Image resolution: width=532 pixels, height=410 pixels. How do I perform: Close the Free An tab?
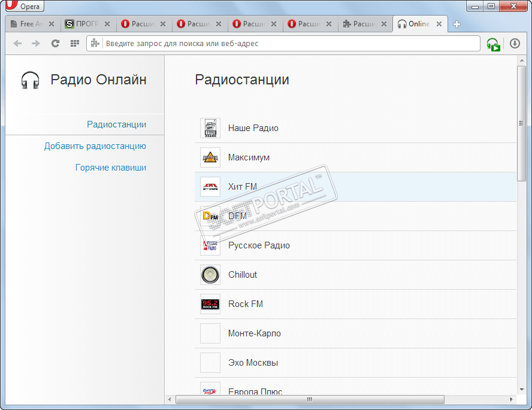pos(52,24)
